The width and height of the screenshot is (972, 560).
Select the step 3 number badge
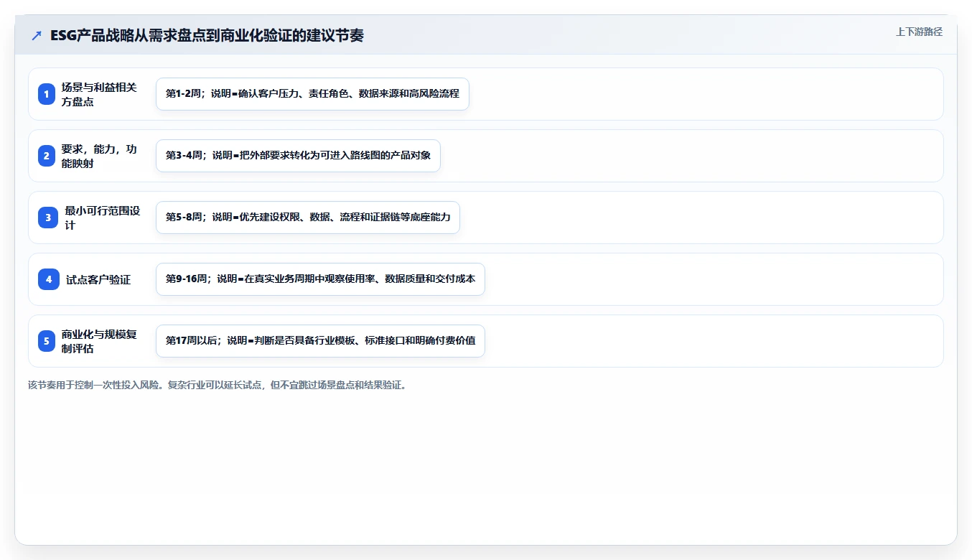tap(48, 218)
